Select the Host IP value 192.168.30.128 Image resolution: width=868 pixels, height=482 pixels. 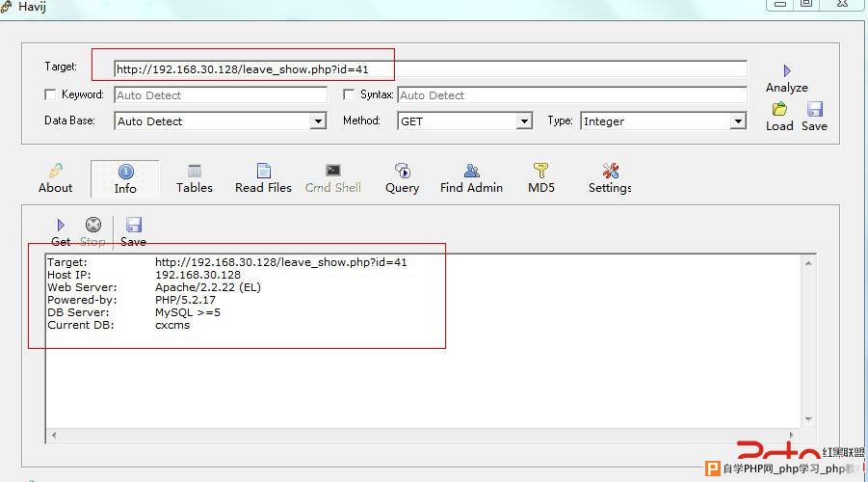click(x=197, y=275)
